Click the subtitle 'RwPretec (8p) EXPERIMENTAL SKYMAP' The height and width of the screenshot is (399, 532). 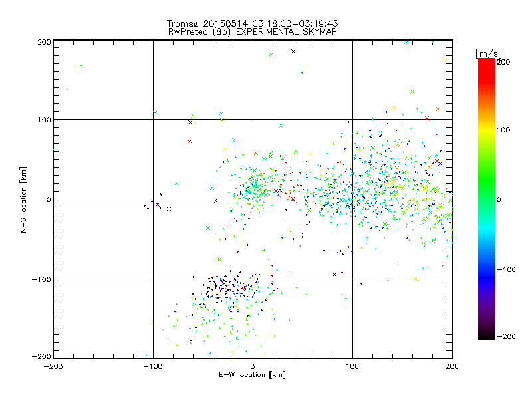click(253, 32)
